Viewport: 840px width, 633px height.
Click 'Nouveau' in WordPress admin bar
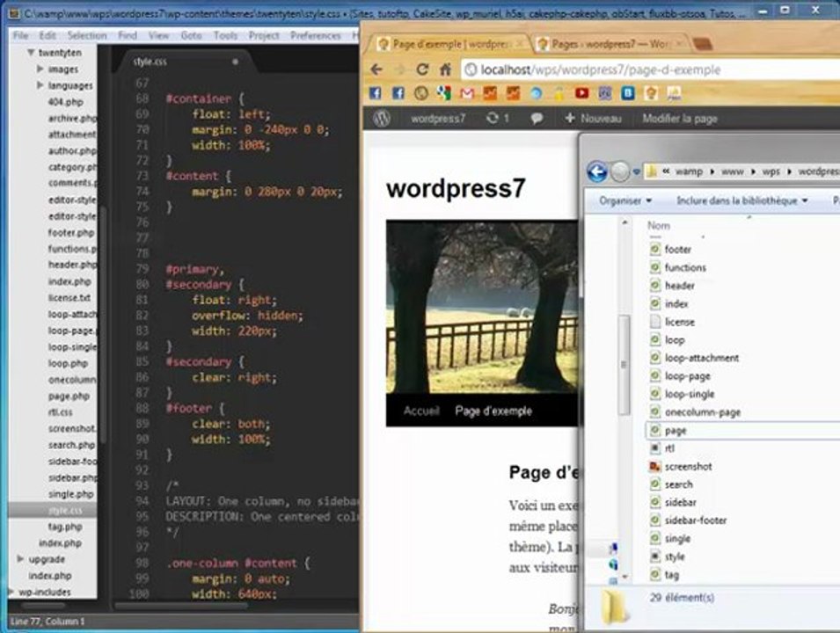[x=593, y=119]
